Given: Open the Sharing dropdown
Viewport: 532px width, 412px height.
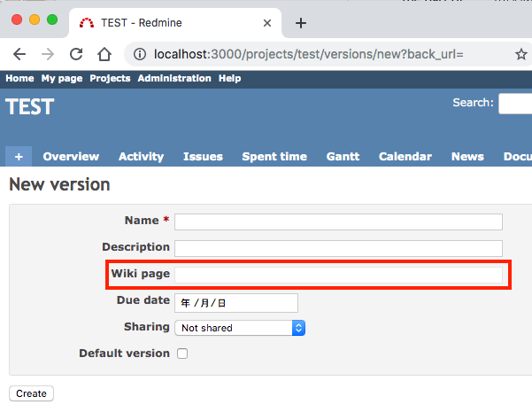Looking at the screenshot, I should (240, 328).
